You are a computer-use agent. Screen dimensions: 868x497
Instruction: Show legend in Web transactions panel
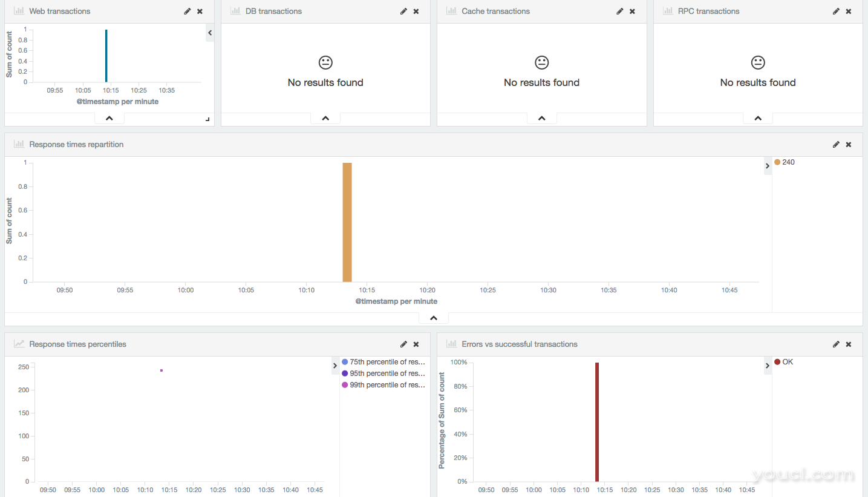click(x=210, y=33)
